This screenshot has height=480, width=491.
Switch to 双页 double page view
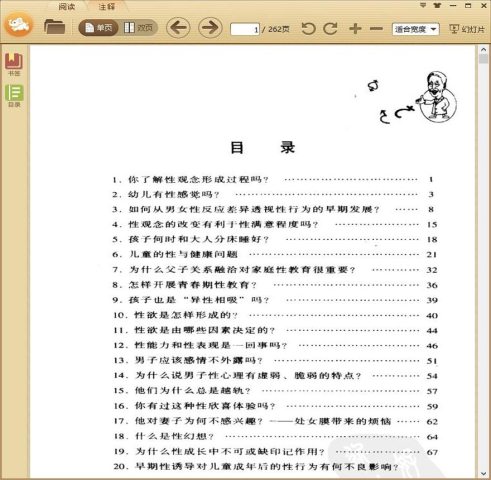tap(138, 28)
